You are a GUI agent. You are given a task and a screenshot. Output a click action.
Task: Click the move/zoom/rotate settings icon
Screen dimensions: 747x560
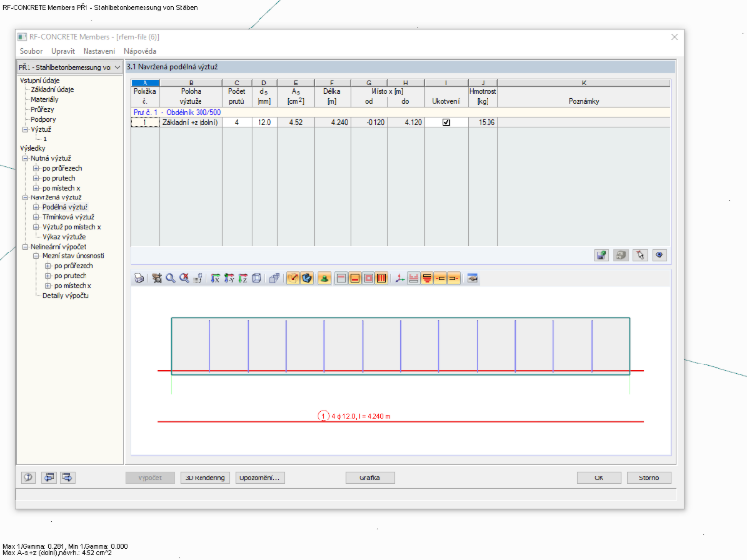click(x=156, y=279)
